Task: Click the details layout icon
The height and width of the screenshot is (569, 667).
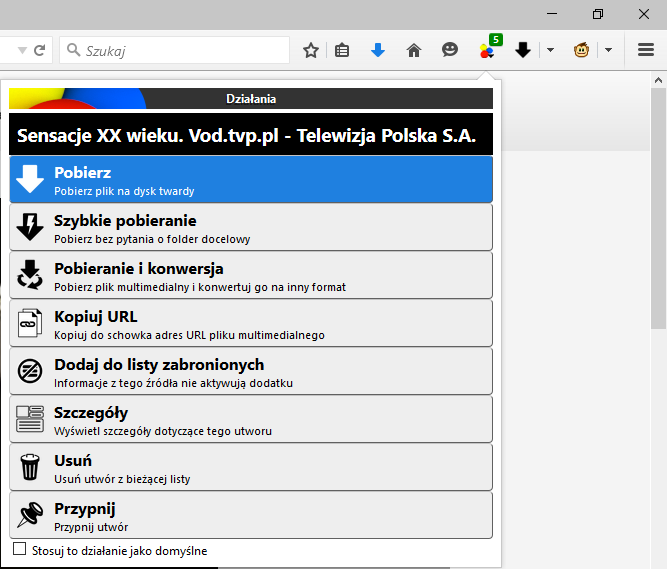Action: click(x=30, y=419)
